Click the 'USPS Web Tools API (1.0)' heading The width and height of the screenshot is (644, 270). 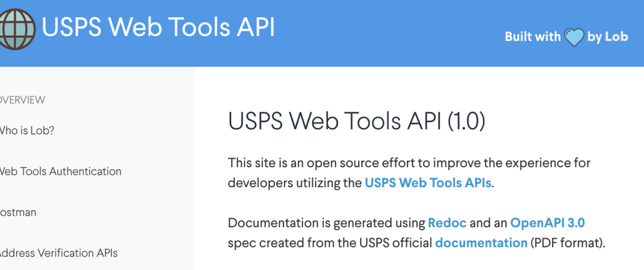(357, 122)
